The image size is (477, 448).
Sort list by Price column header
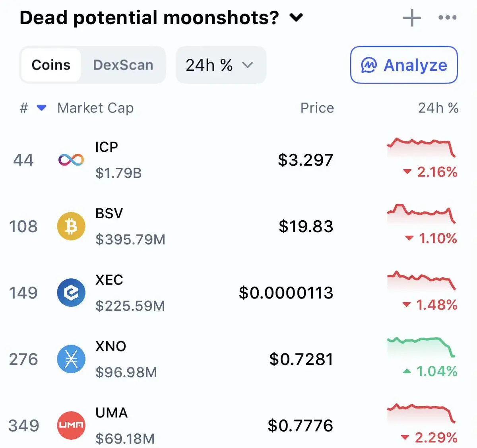coord(317,108)
